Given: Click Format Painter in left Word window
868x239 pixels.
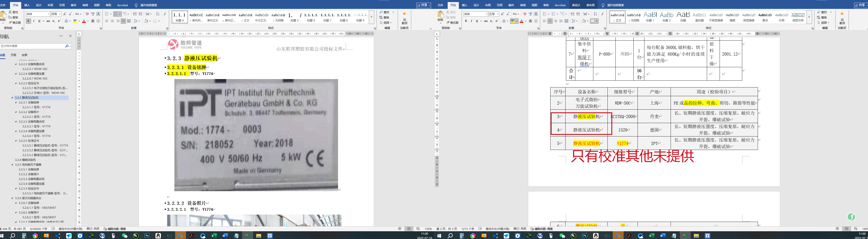Looking at the screenshot, I should coord(15,23).
